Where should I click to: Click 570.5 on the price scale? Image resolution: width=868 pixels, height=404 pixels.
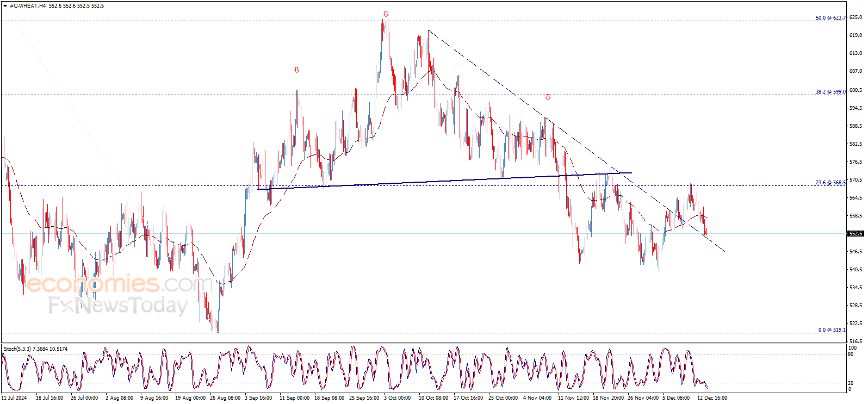coord(855,180)
